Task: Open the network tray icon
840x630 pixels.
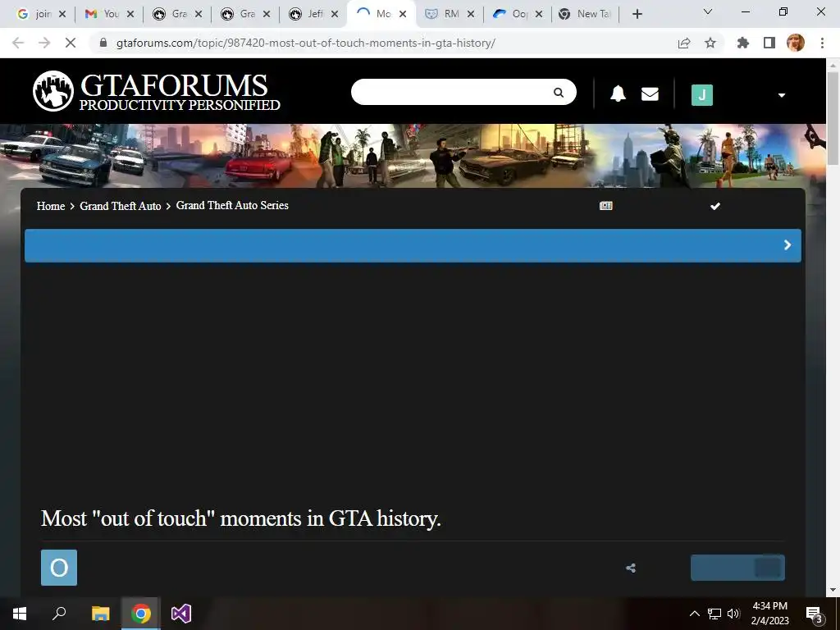Action: point(714,614)
